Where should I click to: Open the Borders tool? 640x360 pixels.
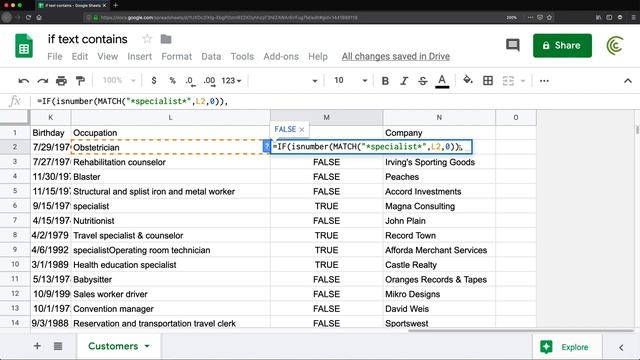pyautogui.click(x=488, y=80)
